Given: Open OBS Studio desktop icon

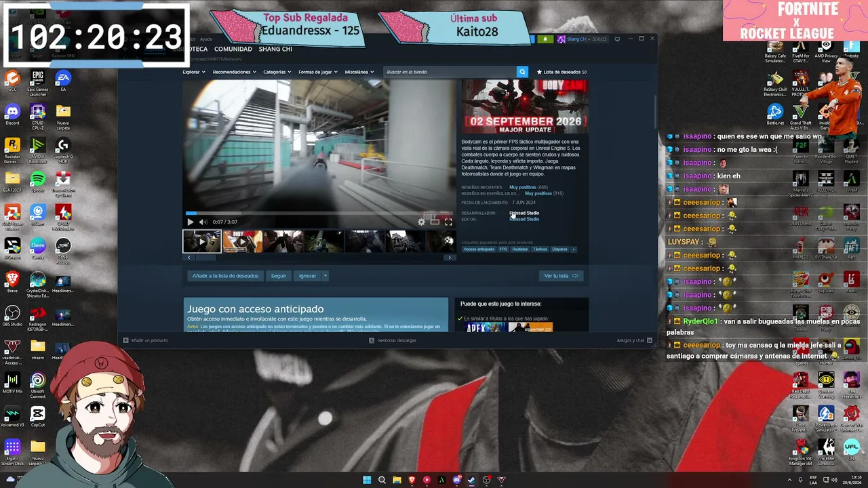Looking at the screenshot, I should (x=12, y=316).
